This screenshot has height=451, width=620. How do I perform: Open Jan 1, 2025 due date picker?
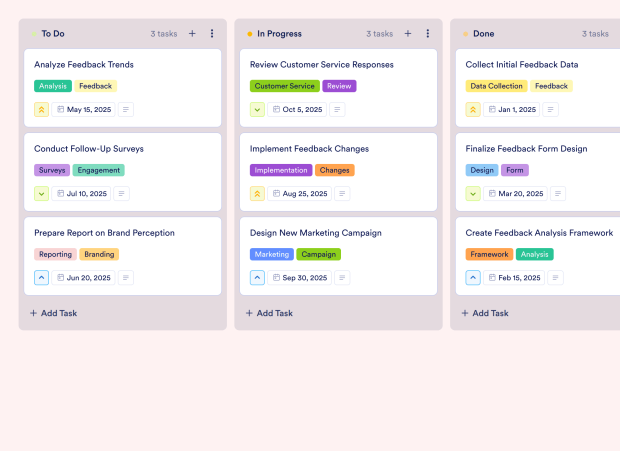(x=512, y=109)
